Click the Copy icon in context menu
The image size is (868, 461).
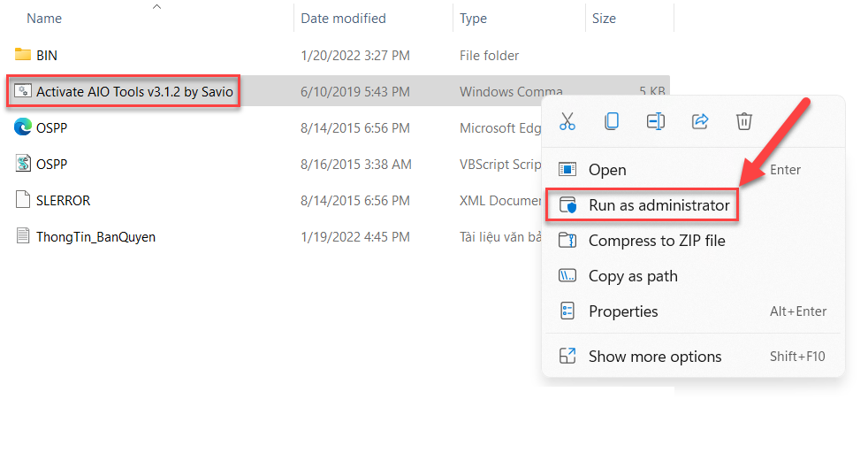(612, 121)
